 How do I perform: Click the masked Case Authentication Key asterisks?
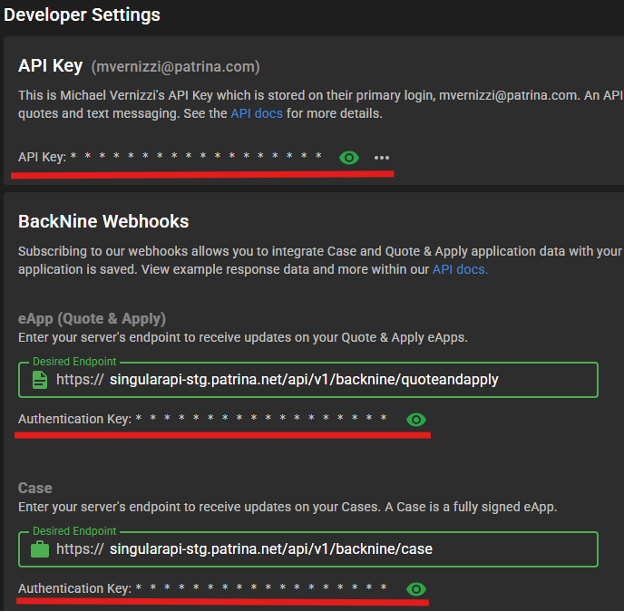261,587
